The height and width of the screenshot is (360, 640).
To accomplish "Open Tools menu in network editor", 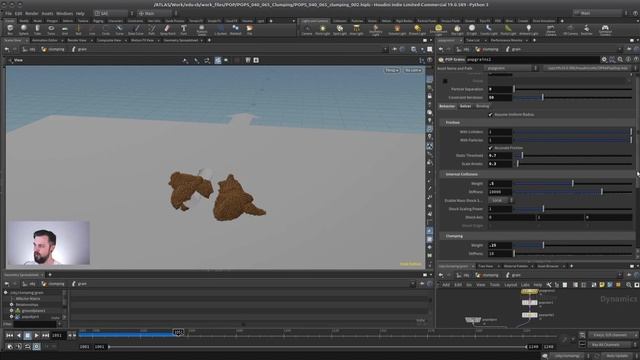I will click(x=495, y=285).
